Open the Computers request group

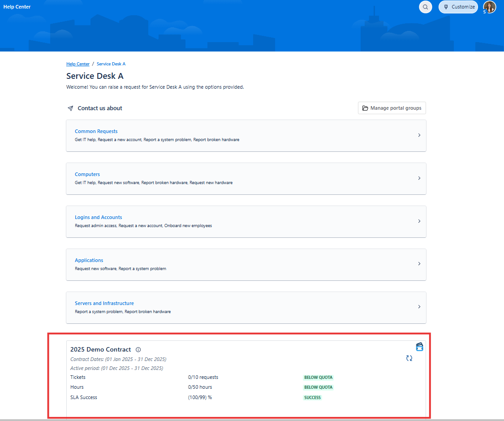[x=87, y=174]
